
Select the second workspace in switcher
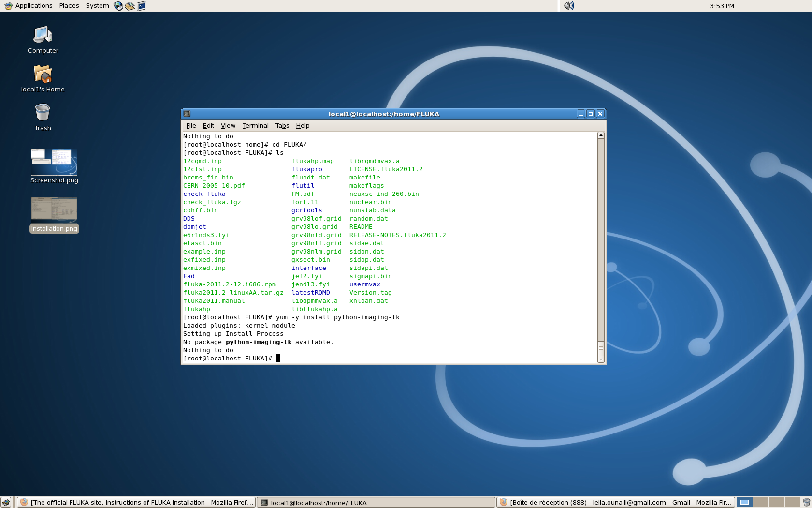[761, 502]
